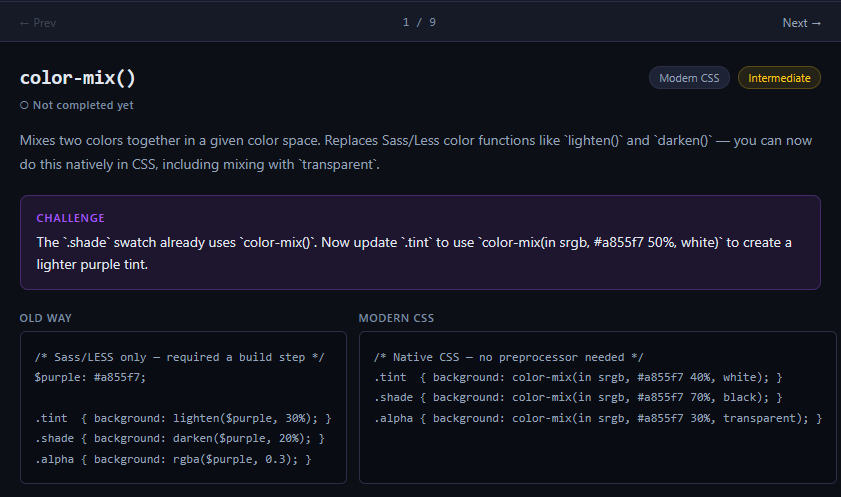Go to the previous lesson with Prev
Viewport: 841px width, 497px height.
[x=38, y=23]
